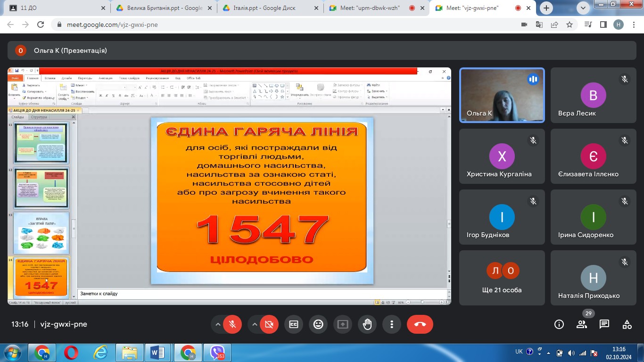
Task: Unmute the microphone
Action: click(232, 324)
